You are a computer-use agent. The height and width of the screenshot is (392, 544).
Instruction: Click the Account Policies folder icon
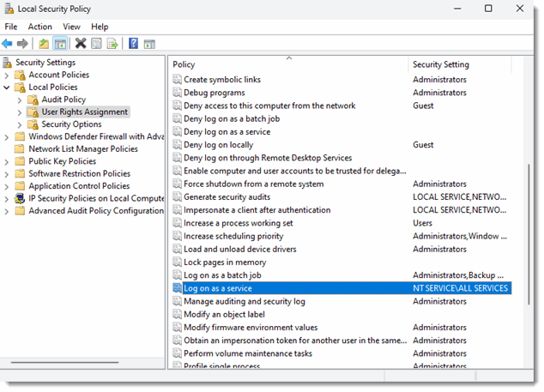point(20,75)
